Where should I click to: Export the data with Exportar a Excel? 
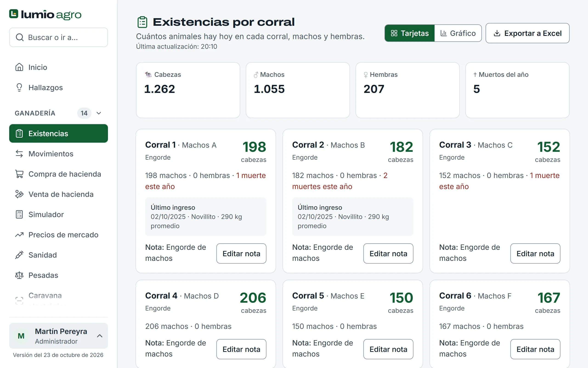[x=528, y=33]
